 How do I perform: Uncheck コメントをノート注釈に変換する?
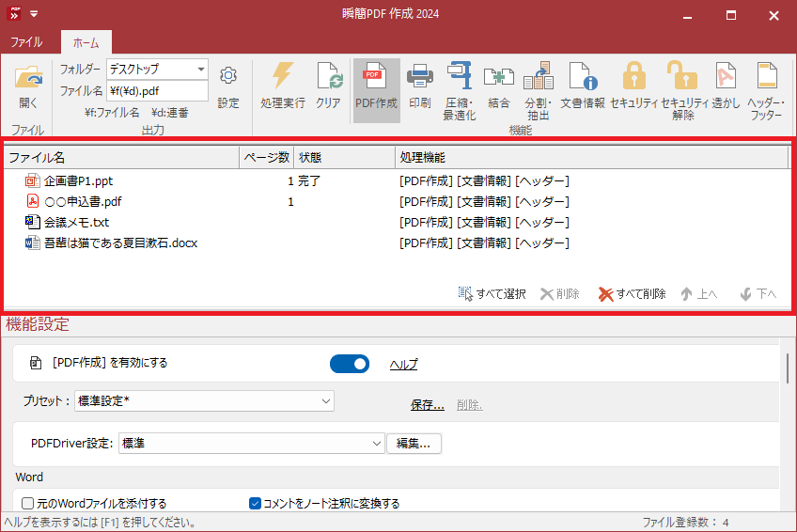tap(255, 503)
